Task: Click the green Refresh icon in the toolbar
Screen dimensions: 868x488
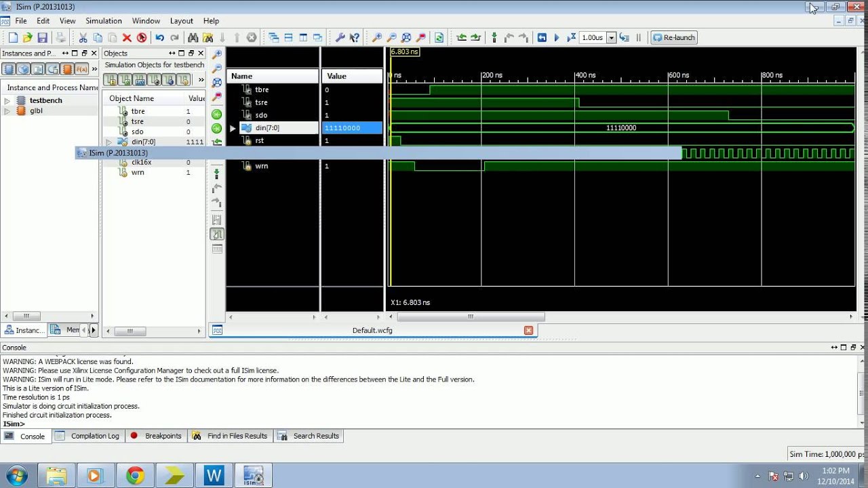Action: coord(439,38)
